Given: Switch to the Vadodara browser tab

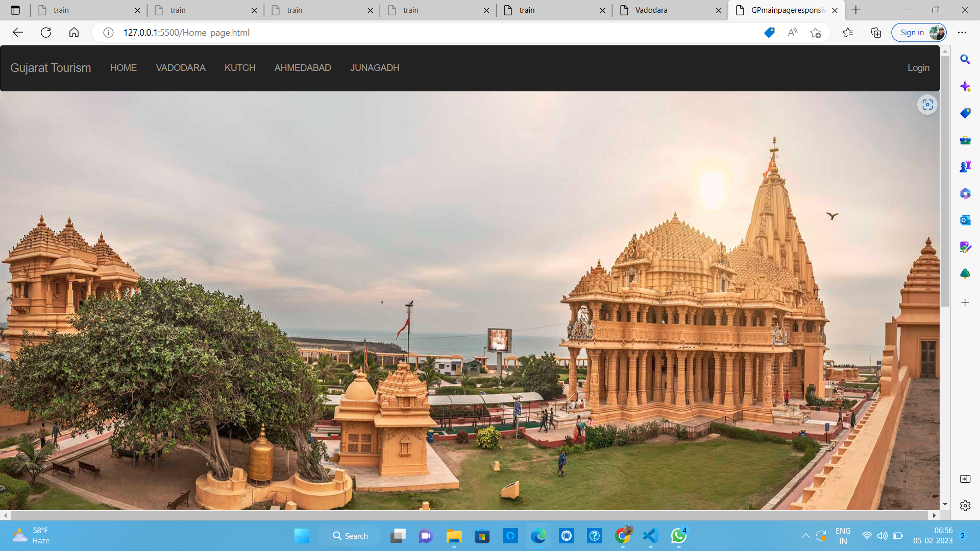Looking at the screenshot, I should tap(664, 10).
